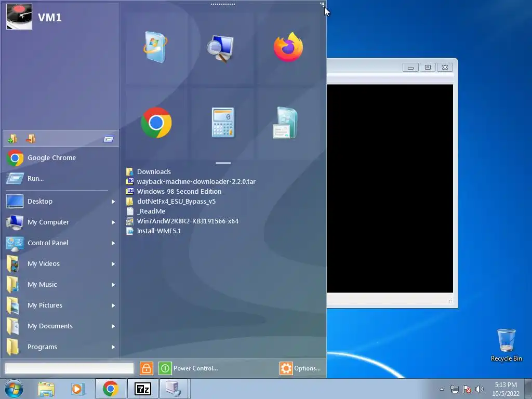The height and width of the screenshot is (399, 532).
Task: Click the Options... button label
Action: [307, 368]
